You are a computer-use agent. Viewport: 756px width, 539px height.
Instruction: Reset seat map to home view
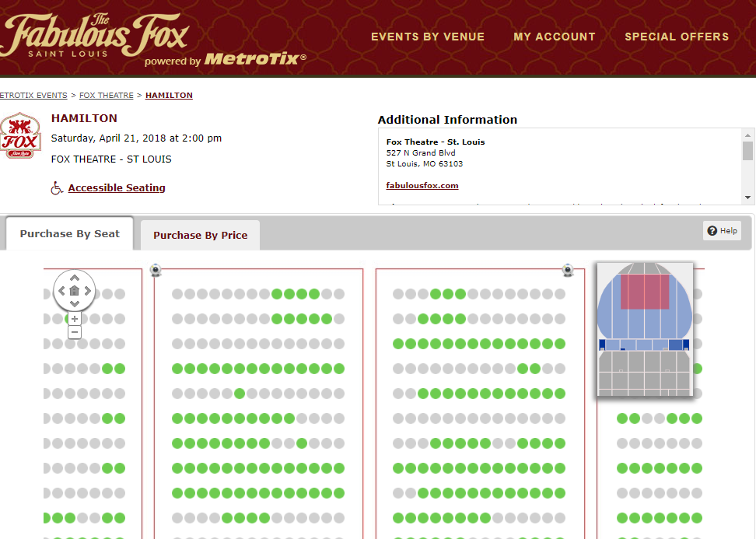(x=75, y=291)
